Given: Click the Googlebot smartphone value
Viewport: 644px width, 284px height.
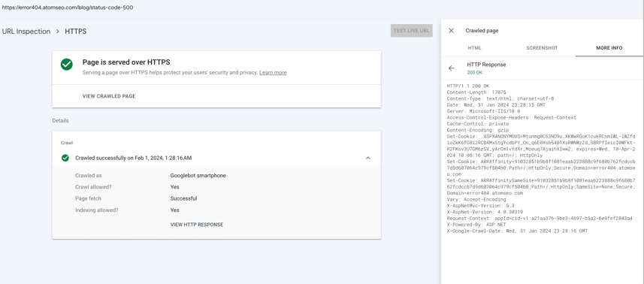Looking at the screenshot, I should tap(198, 176).
